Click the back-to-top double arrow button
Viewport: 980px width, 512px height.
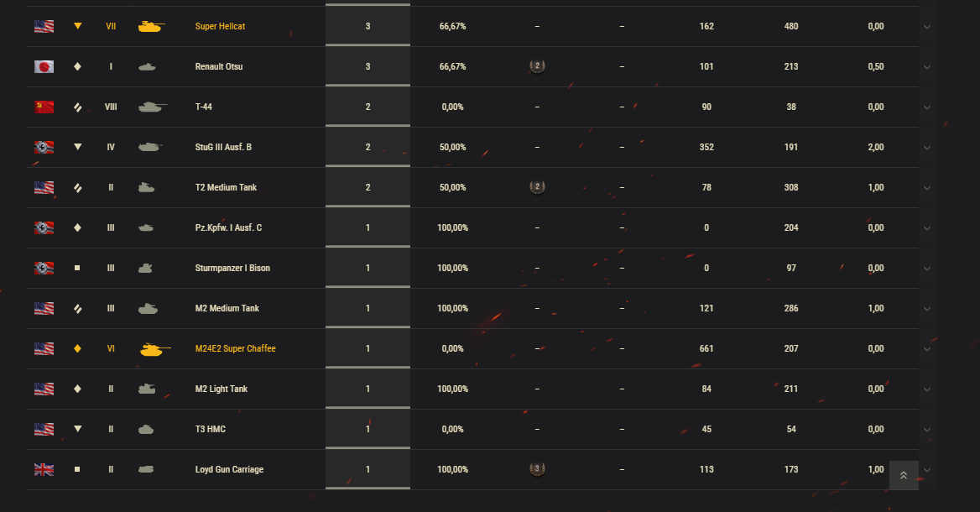click(x=904, y=476)
